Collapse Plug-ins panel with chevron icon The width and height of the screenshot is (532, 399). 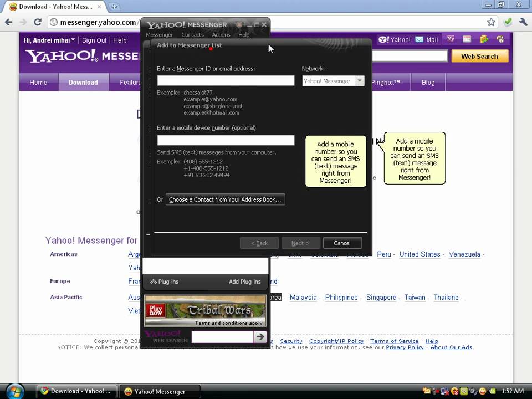(x=154, y=282)
